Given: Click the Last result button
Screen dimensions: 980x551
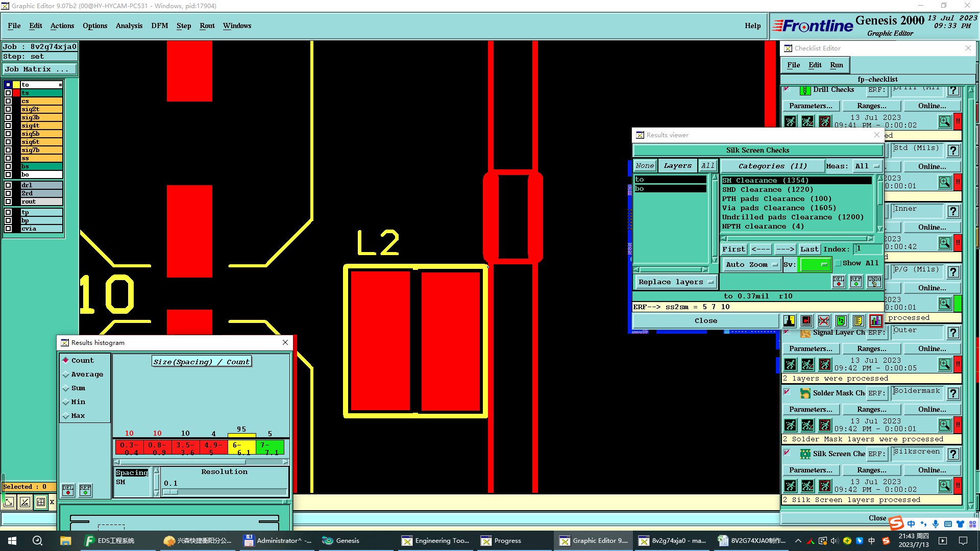Looking at the screenshot, I should coord(810,249).
